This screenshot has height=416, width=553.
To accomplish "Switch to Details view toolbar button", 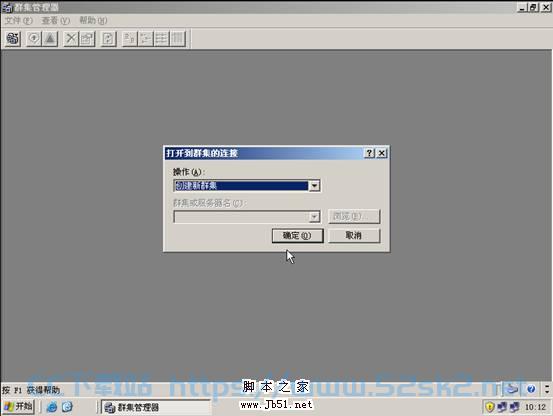I will click(178, 38).
